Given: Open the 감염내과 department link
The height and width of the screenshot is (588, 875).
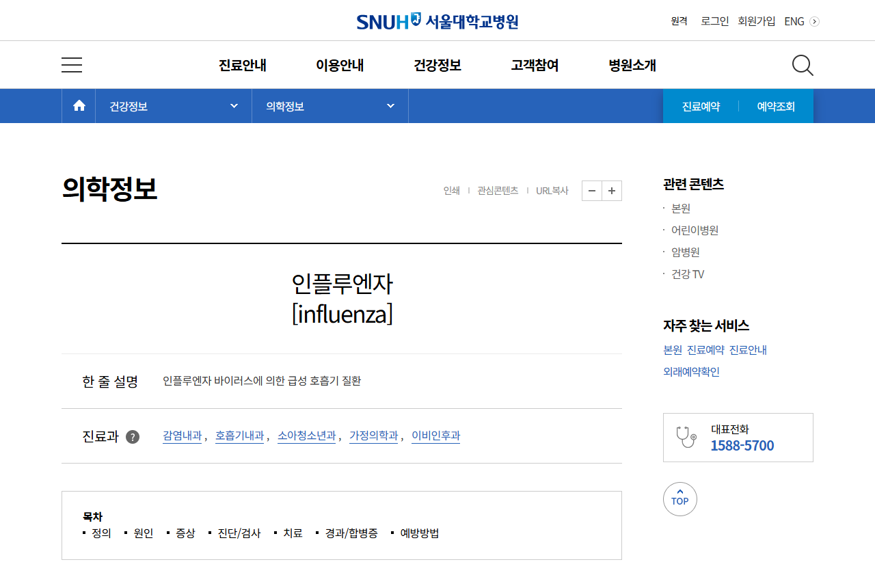Looking at the screenshot, I should 182,436.
